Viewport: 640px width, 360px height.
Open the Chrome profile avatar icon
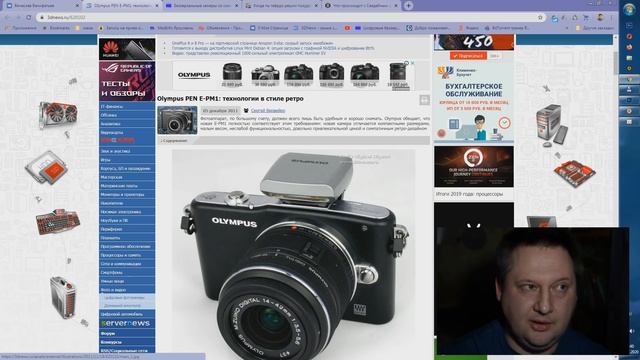600,17
